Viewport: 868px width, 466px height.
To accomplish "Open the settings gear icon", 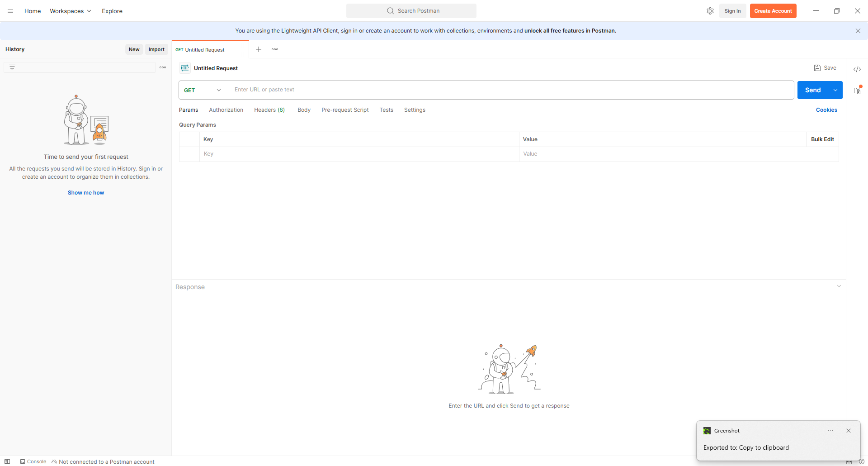I will [x=710, y=11].
